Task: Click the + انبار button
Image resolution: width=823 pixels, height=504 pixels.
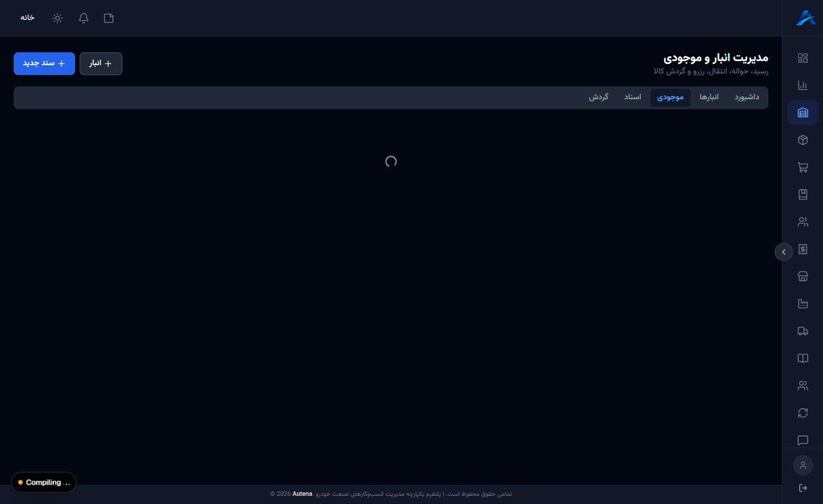Action: (101, 63)
